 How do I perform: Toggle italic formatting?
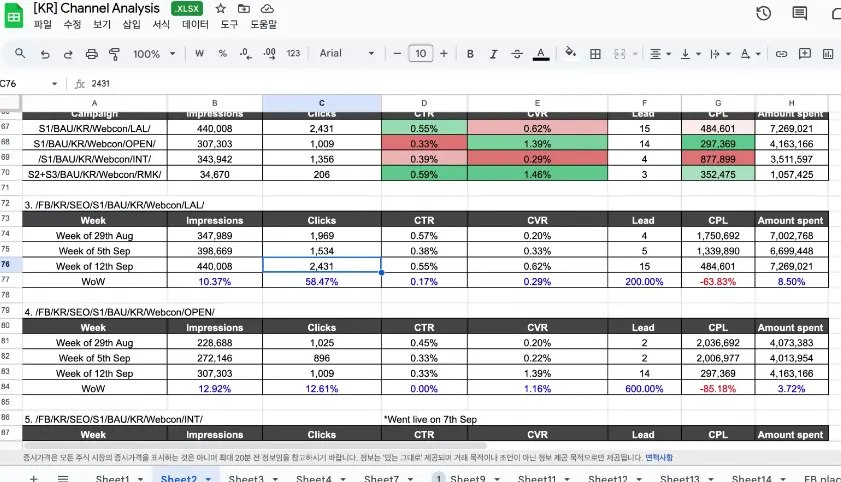493,54
